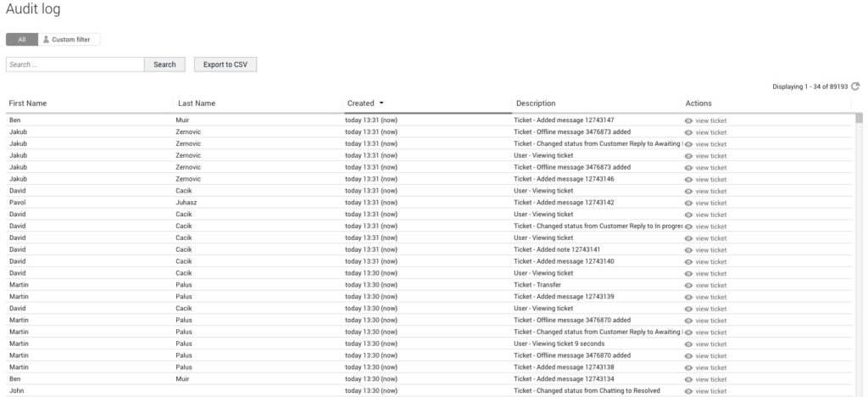The width and height of the screenshot is (868, 397).
Task: Open view ticket link for Added message 12743139
Action: (710, 297)
